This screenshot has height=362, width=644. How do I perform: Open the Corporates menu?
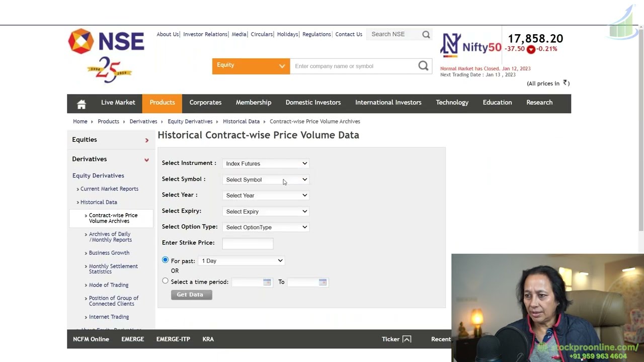tap(205, 103)
